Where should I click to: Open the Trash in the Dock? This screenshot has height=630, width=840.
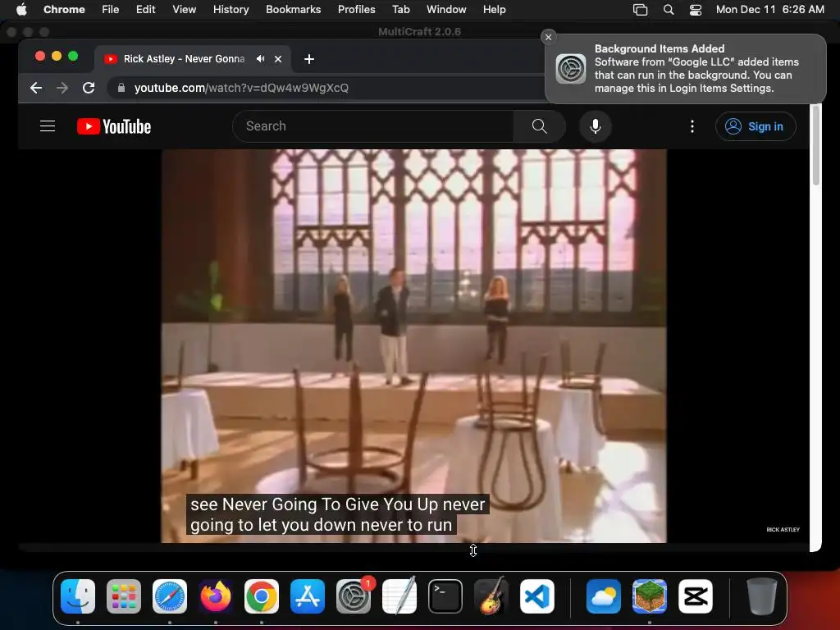761,596
